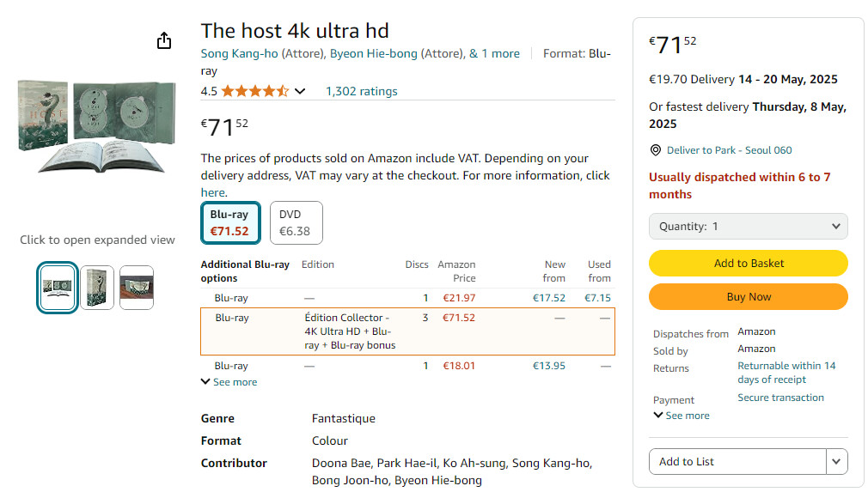This screenshot has height=492, width=868.
Task: Open the Quantity dropdown
Action: [x=748, y=227]
